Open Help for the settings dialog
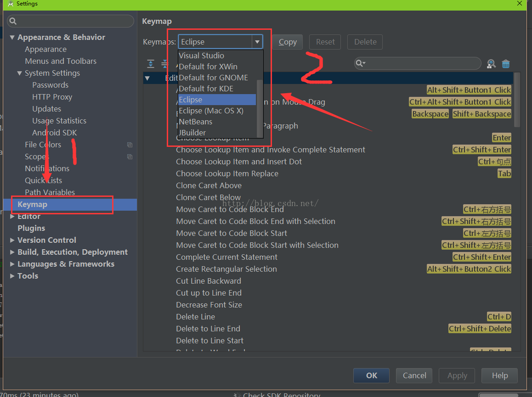The height and width of the screenshot is (397, 532). coord(500,375)
